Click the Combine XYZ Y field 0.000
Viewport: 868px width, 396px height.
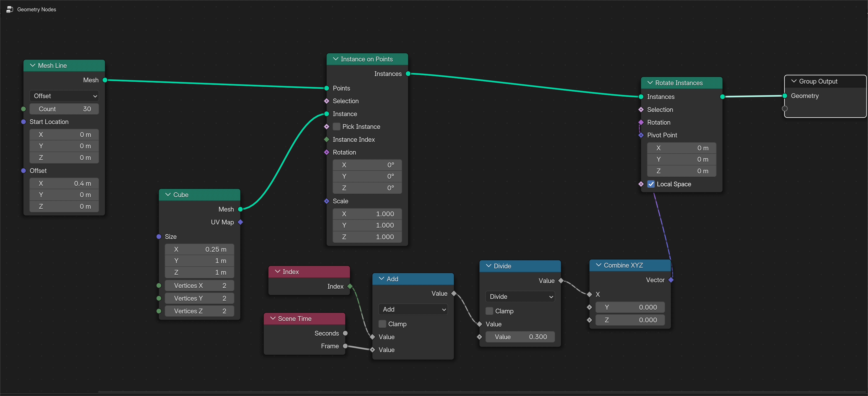(630, 307)
